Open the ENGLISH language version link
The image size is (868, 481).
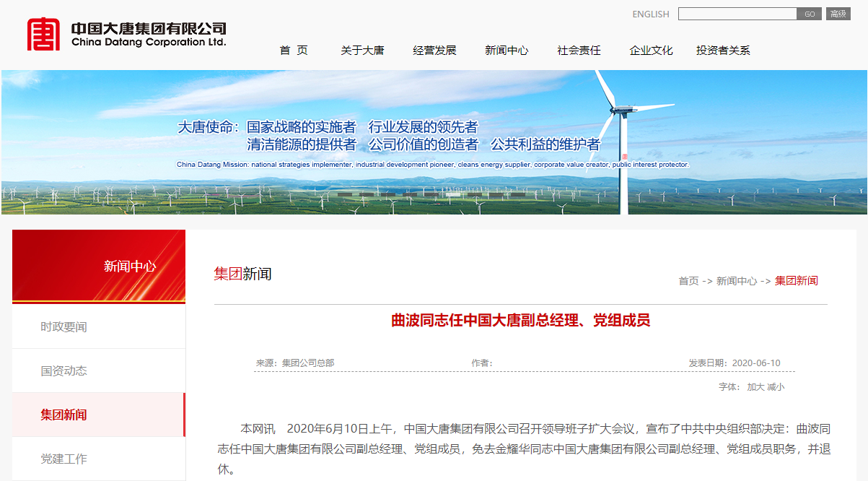(651, 14)
